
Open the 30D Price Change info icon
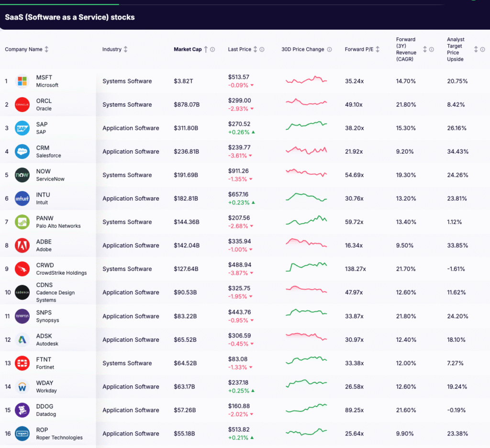point(330,49)
